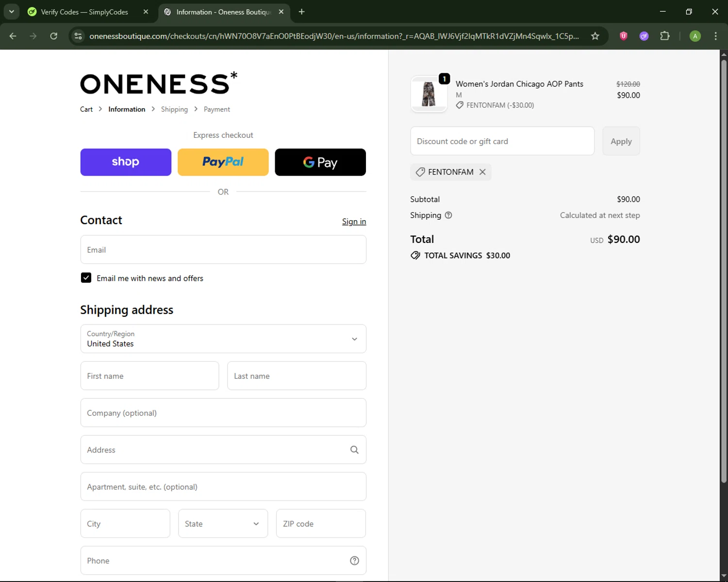Screen dimensions: 728x582
Task: Open a new browser tab
Action: pyautogui.click(x=302, y=12)
